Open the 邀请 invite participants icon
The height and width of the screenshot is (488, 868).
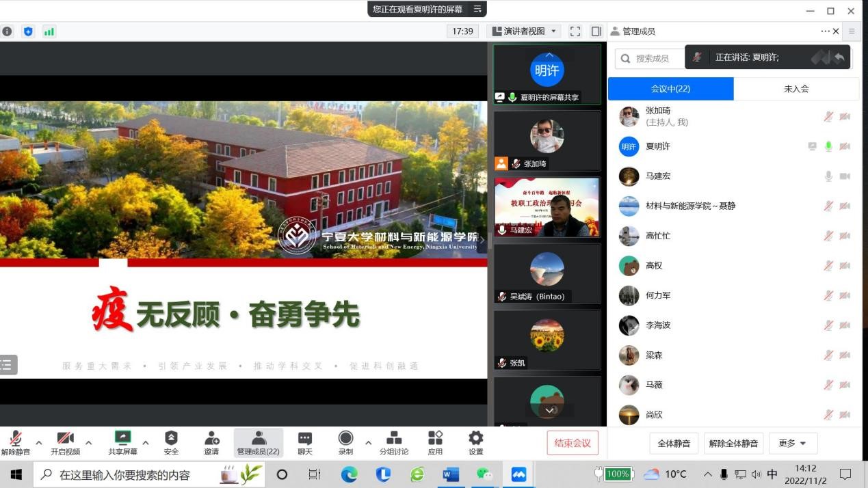pyautogui.click(x=211, y=438)
